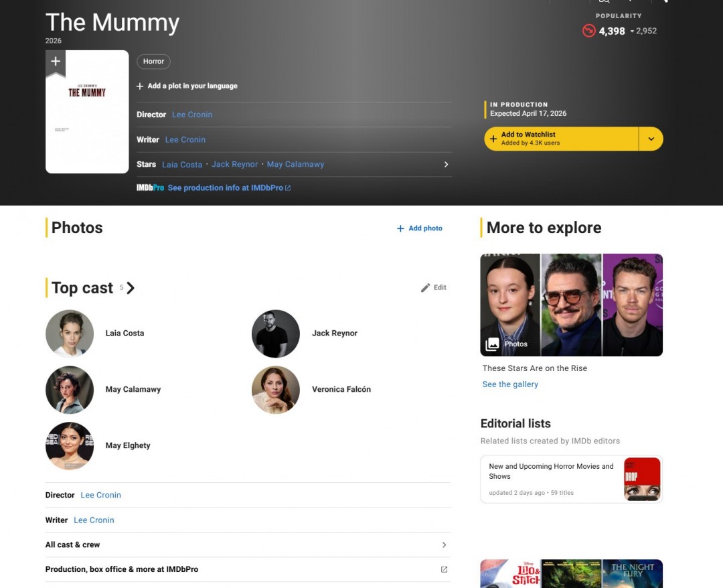Screen dimensions: 723x588
Task: Open Laia Costa link in Stars row
Action: pos(182,165)
